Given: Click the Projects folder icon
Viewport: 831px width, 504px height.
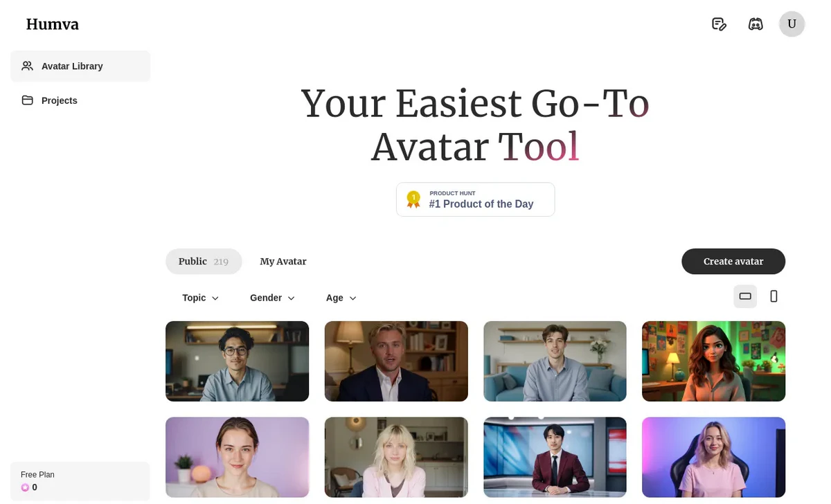Looking at the screenshot, I should pos(27,100).
